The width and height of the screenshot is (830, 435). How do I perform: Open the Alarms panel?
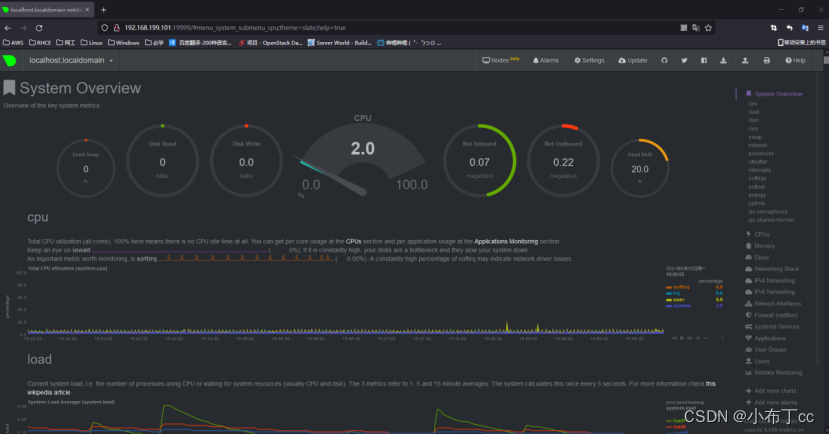click(x=546, y=60)
